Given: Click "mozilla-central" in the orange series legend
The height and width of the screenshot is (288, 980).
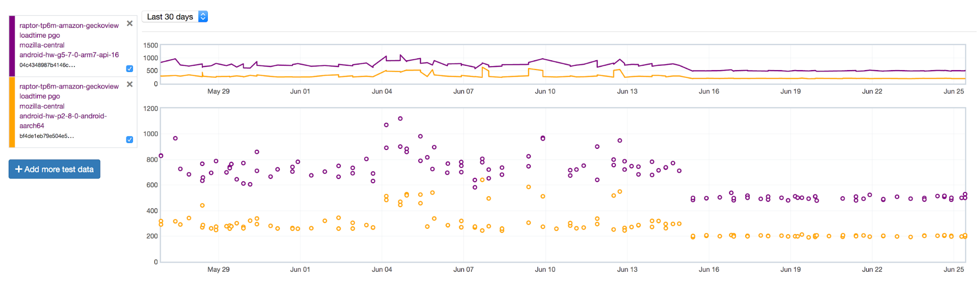Looking at the screenshot, I should coord(42,106).
